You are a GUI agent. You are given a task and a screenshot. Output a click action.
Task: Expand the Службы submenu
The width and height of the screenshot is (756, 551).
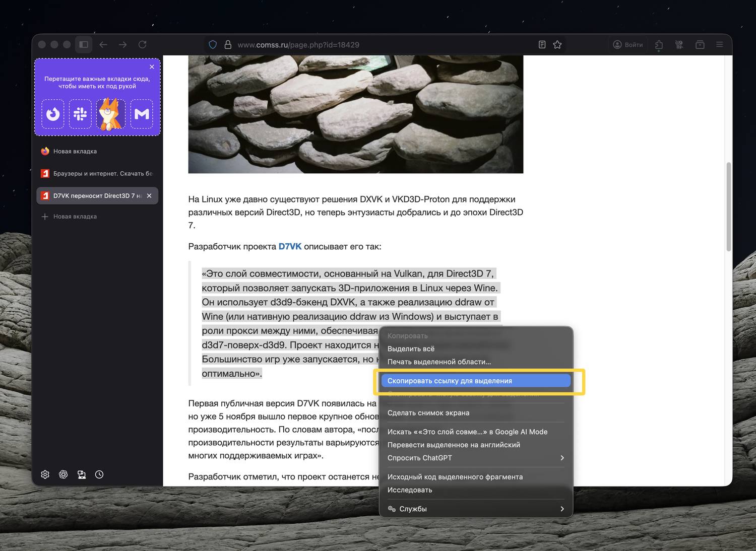click(476, 509)
